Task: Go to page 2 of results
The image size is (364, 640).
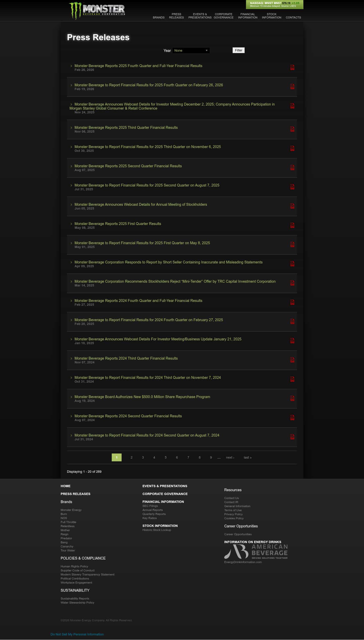Action: (x=131, y=458)
